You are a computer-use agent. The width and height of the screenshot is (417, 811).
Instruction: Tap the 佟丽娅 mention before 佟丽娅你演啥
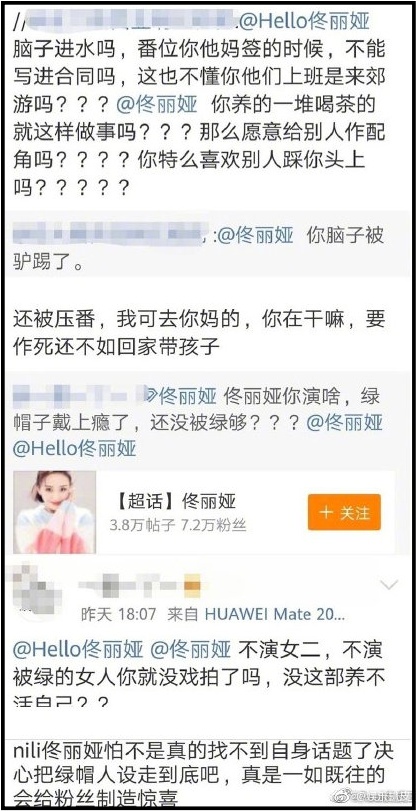[x=182, y=397]
